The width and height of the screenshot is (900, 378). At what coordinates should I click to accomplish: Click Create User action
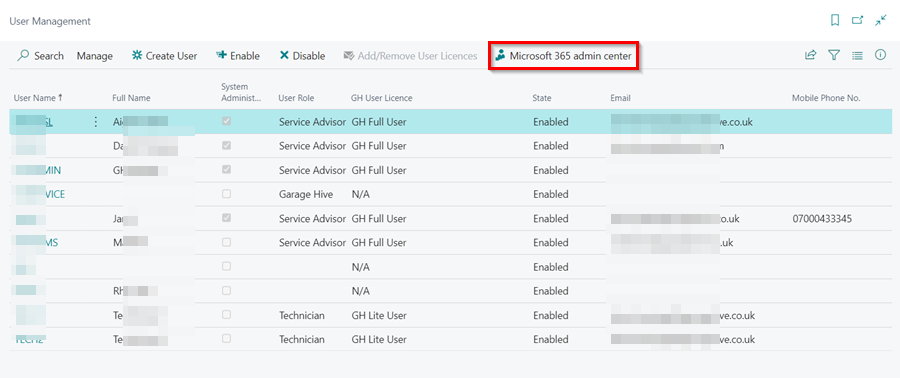pyautogui.click(x=164, y=56)
